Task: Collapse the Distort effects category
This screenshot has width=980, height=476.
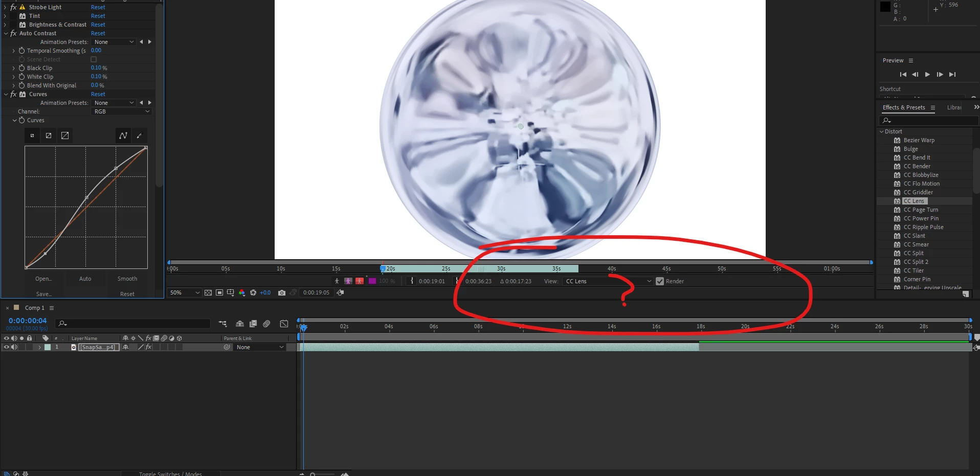Action: [x=882, y=131]
